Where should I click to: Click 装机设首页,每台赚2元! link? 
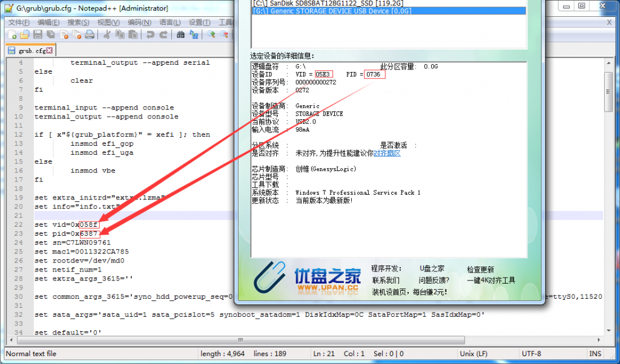click(410, 292)
